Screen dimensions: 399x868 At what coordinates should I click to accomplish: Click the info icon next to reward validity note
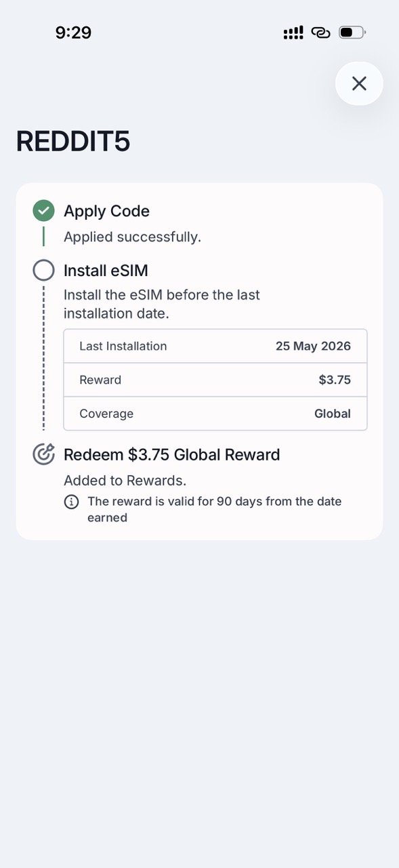[72, 502]
